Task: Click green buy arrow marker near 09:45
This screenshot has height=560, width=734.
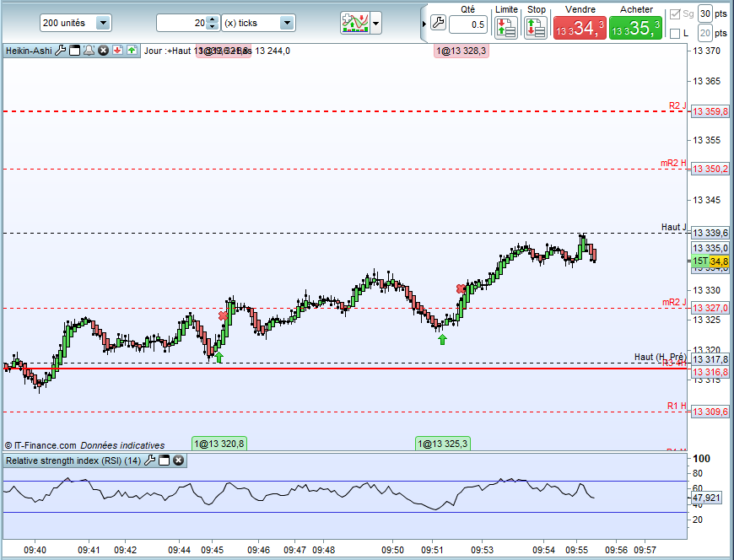Action: click(x=219, y=358)
